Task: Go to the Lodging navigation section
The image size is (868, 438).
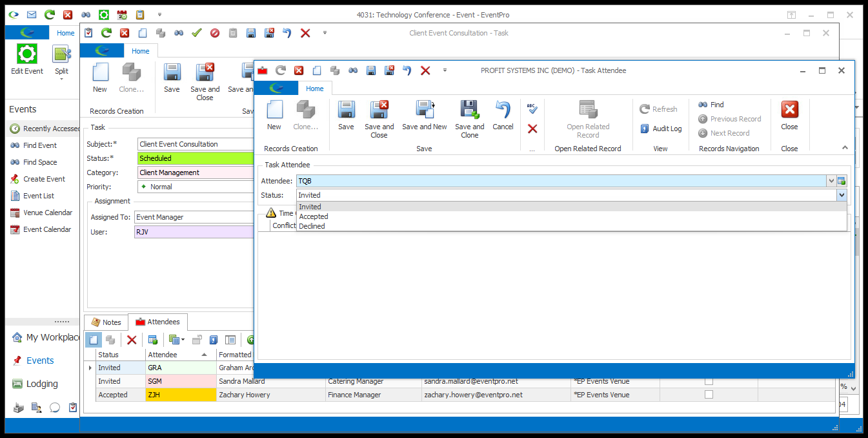Action: [x=43, y=384]
